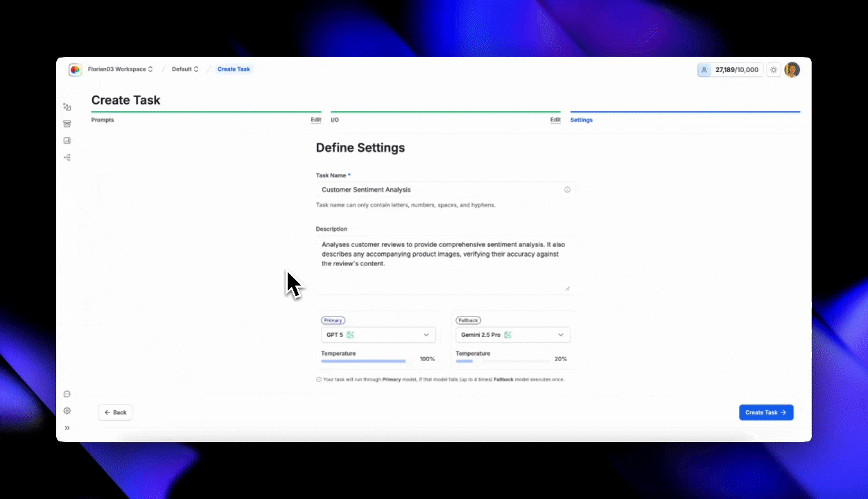This screenshot has width=868, height=499.
Task: Click Edit link for I/O step
Action: tap(555, 120)
